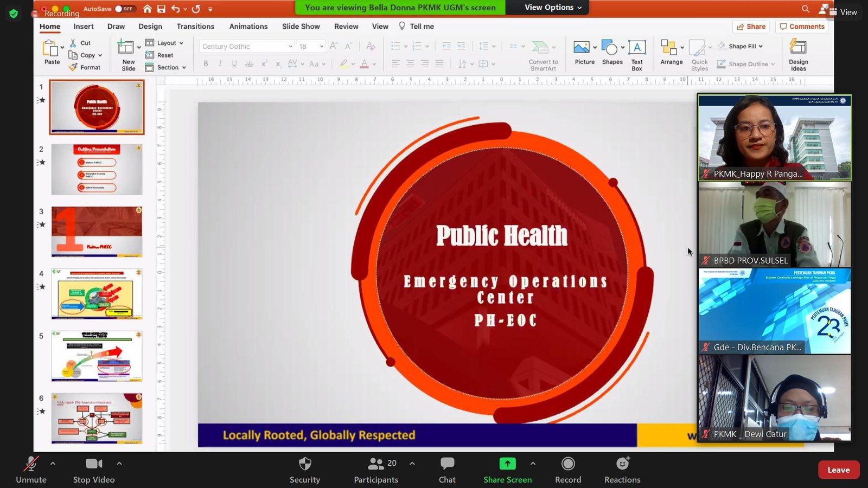Image resolution: width=868 pixels, height=488 pixels.
Task: Click the green Share Screen icon
Action: click(x=507, y=464)
